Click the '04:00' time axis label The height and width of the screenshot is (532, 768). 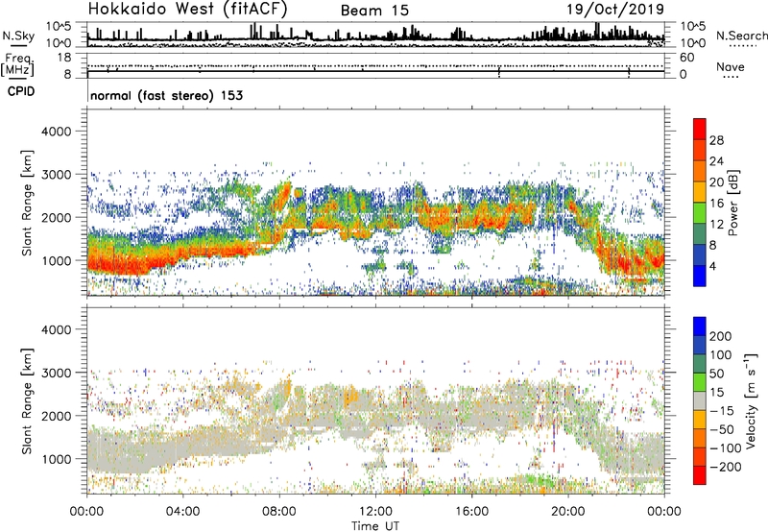click(183, 512)
